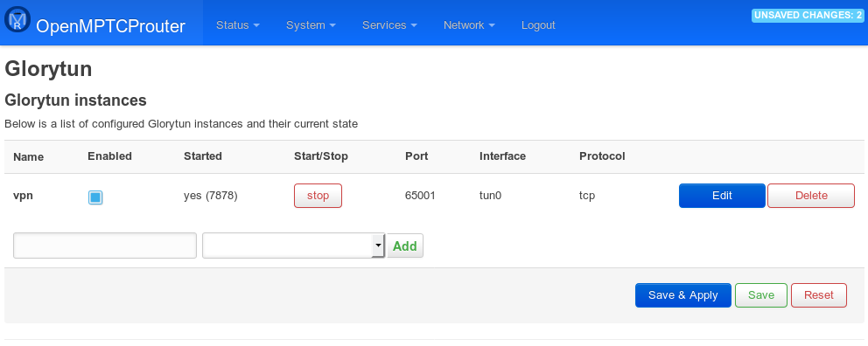Click the 'Name' column header
The image size is (868, 346).
[x=28, y=157]
